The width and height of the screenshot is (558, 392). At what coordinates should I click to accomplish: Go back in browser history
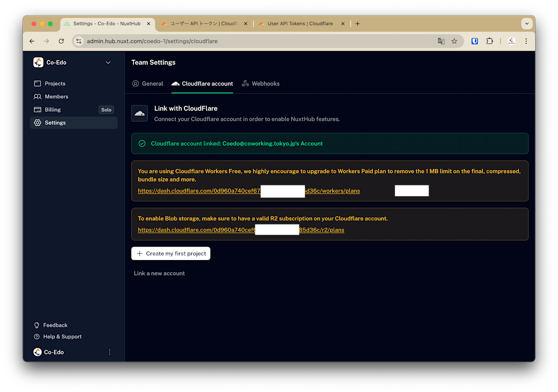pos(32,41)
